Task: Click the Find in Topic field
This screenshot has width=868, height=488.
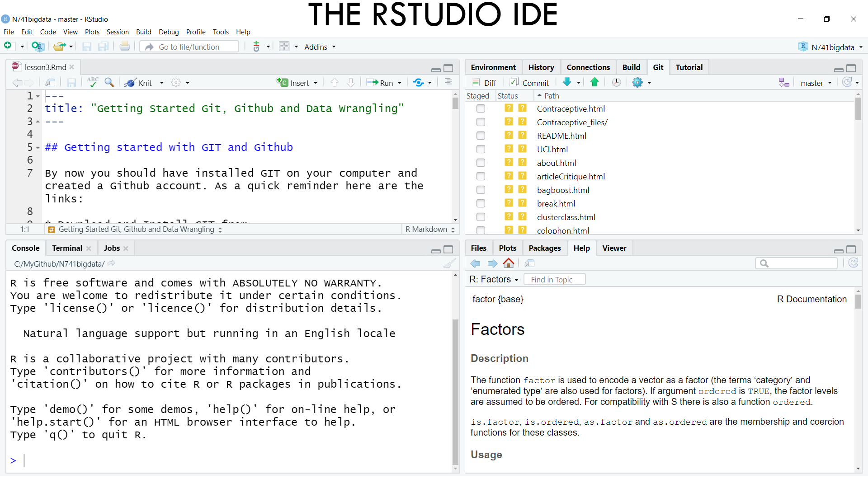Action: tap(554, 280)
